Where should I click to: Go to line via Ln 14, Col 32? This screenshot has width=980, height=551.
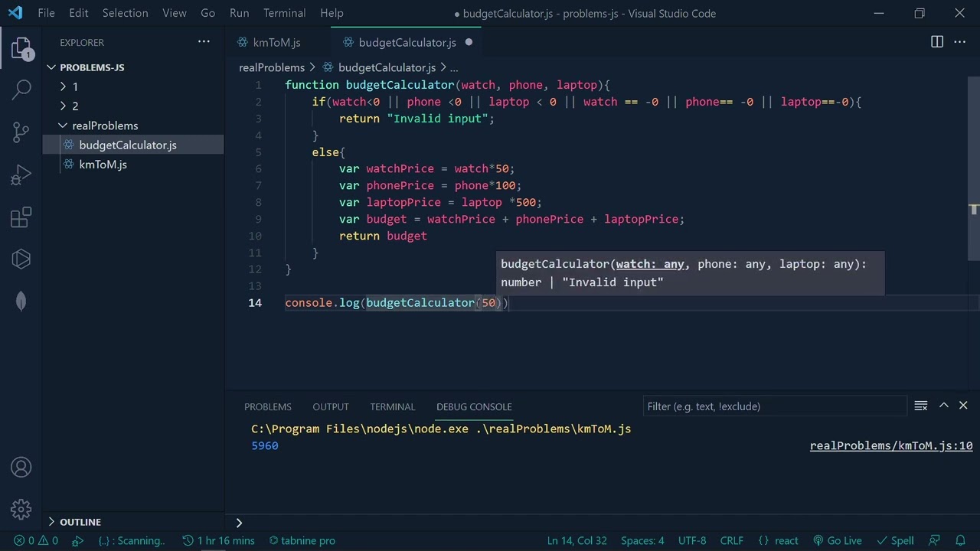577,540
